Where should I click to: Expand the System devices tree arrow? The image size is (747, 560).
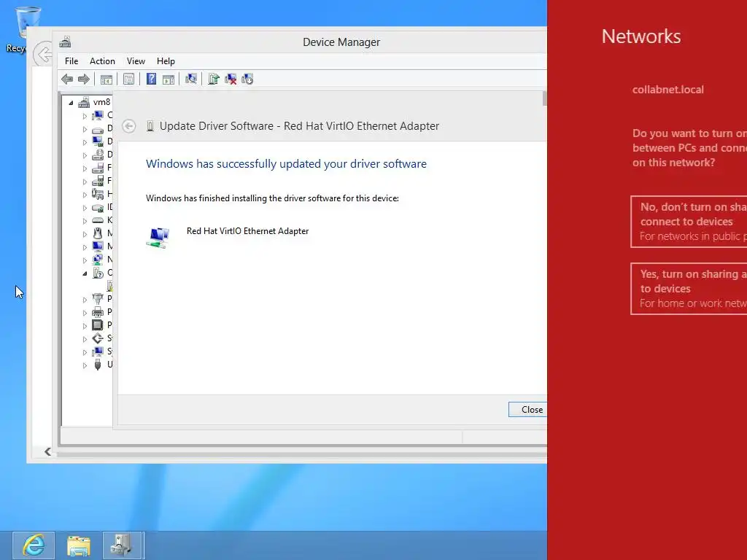pos(85,352)
